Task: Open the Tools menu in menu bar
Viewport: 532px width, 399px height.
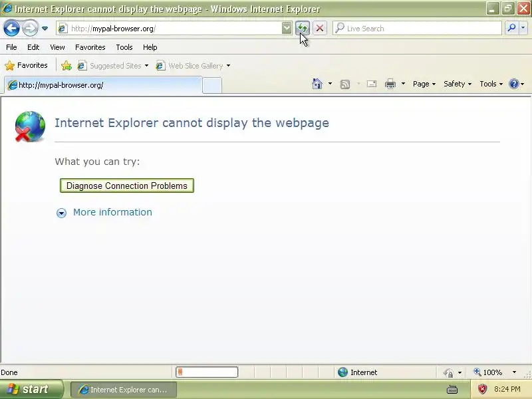Action: tap(124, 47)
